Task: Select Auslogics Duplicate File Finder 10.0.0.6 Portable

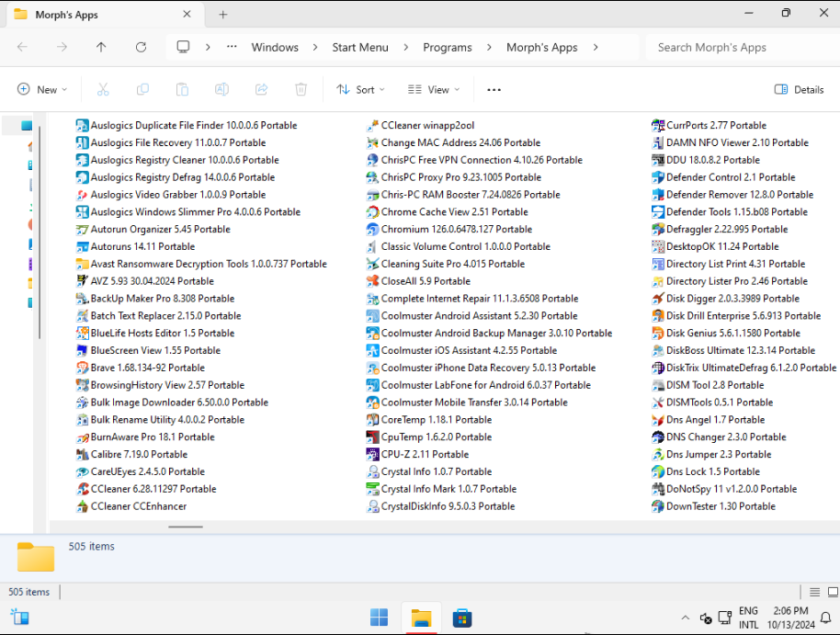Action: [x=187, y=125]
